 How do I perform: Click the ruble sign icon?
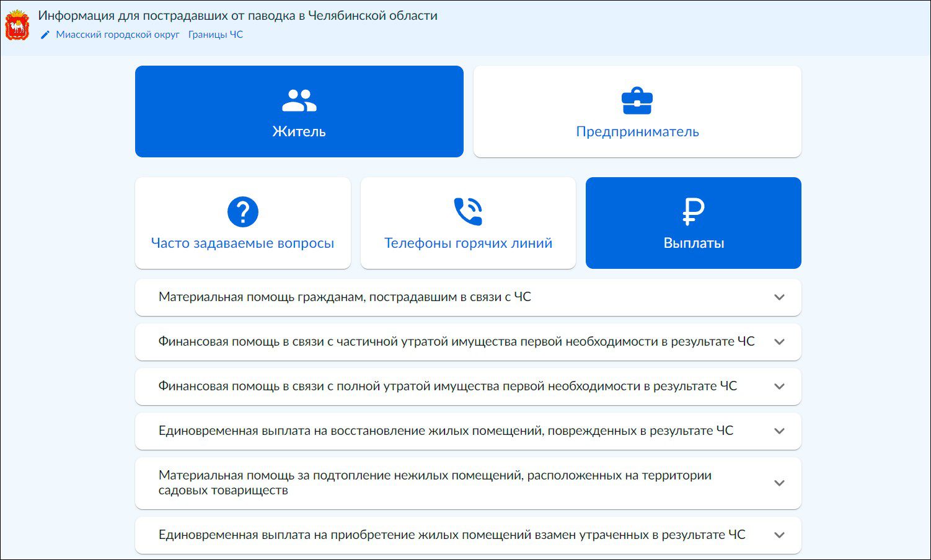pos(694,212)
